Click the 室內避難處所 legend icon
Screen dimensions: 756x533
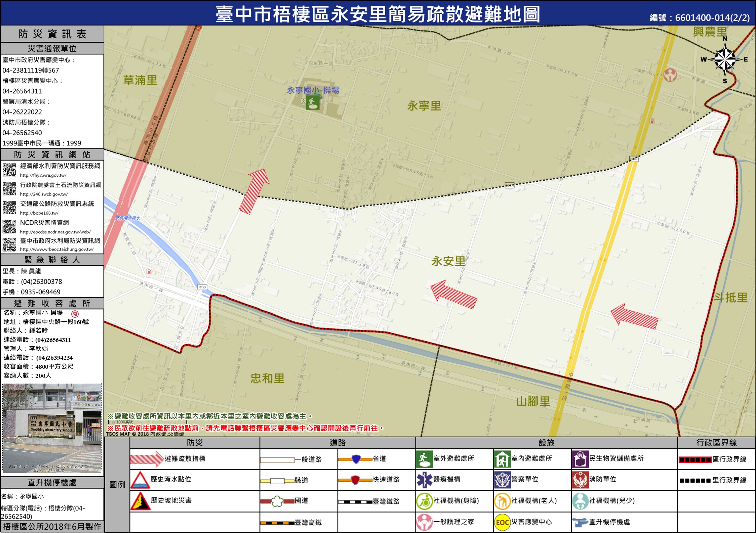tap(502, 459)
